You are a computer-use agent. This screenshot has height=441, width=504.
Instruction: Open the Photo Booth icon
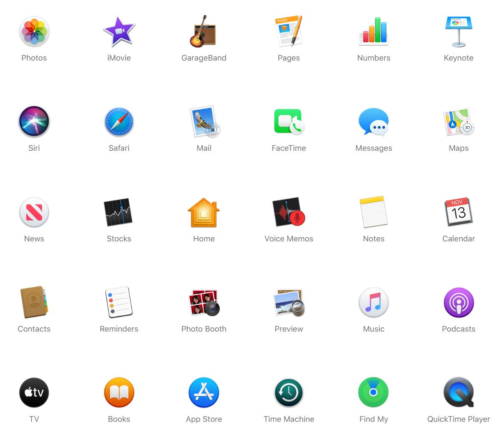pyautogui.click(x=204, y=302)
